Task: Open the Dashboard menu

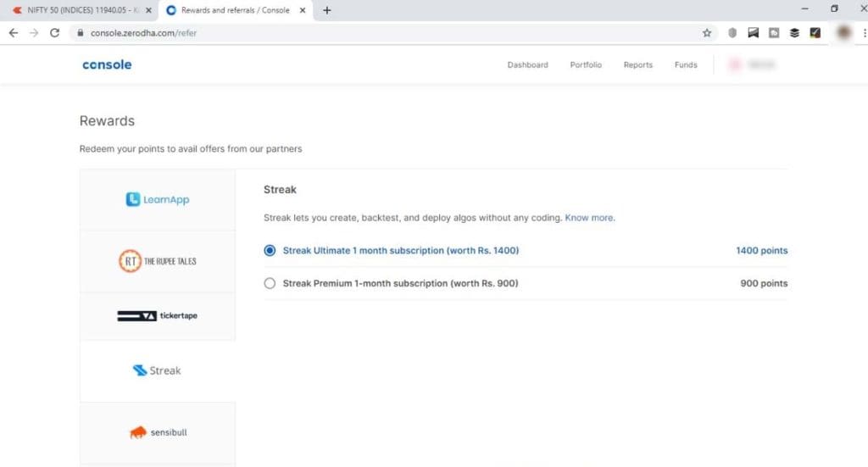Action: [527, 64]
